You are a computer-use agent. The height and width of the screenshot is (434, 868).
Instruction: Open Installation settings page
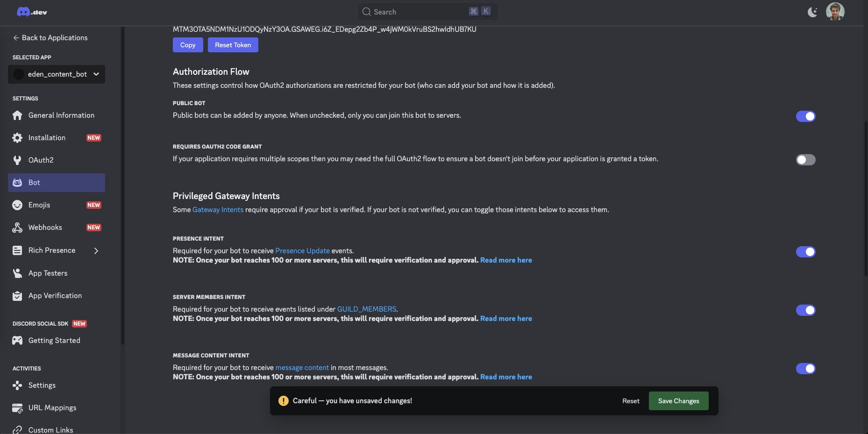[x=57, y=138]
